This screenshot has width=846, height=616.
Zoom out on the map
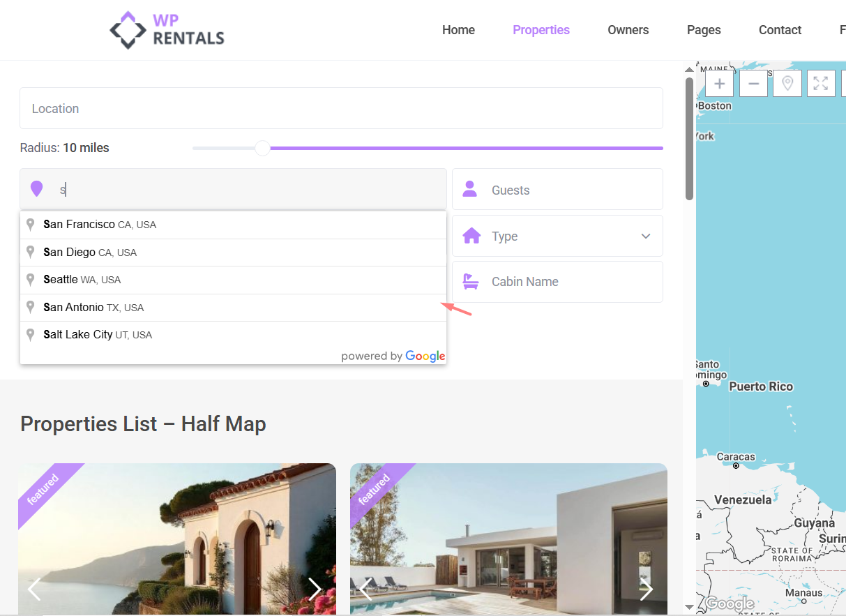tap(753, 84)
